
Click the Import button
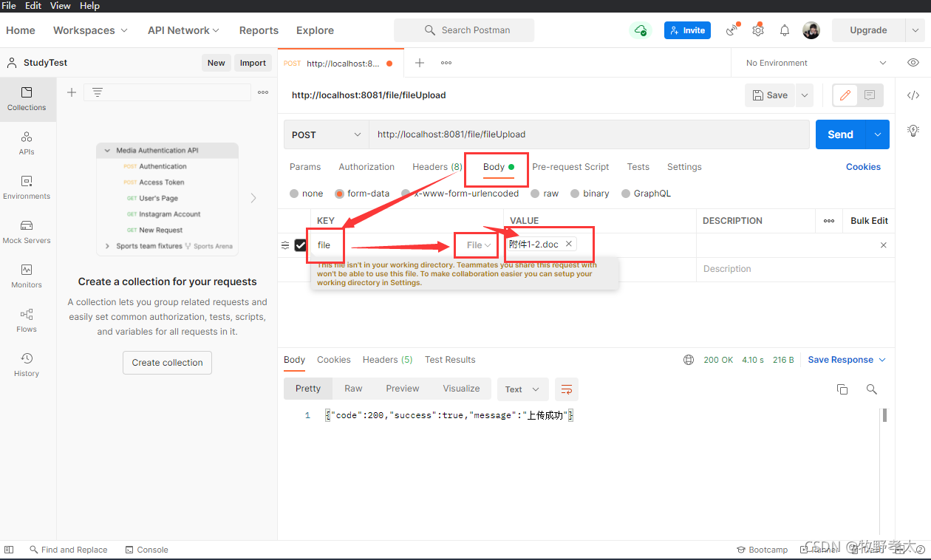coord(253,63)
